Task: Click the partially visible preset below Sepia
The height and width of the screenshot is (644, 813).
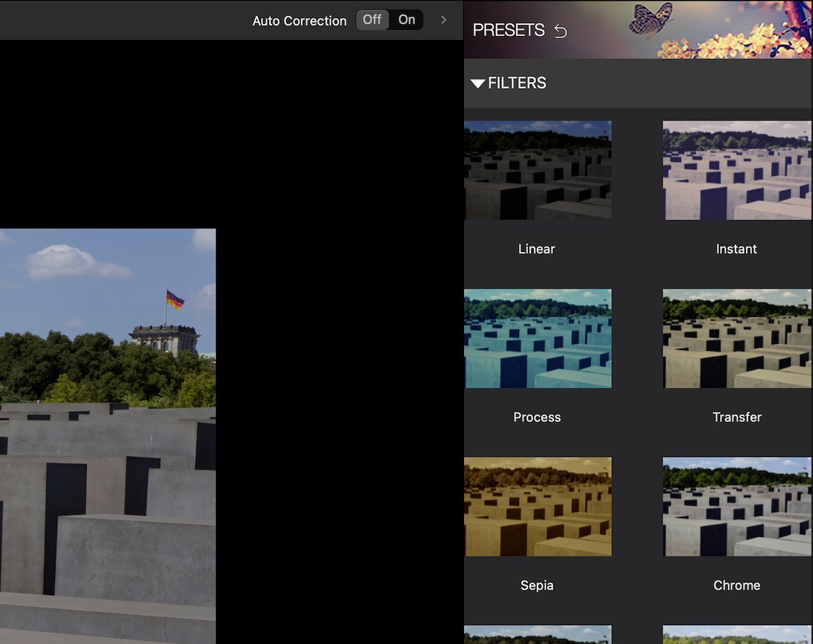Action: (537, 633)
